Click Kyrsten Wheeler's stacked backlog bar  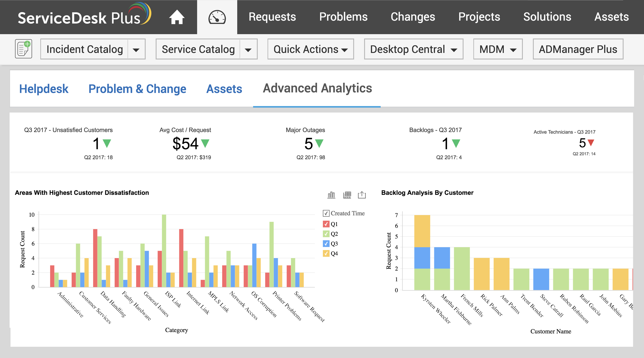(422, 253)
